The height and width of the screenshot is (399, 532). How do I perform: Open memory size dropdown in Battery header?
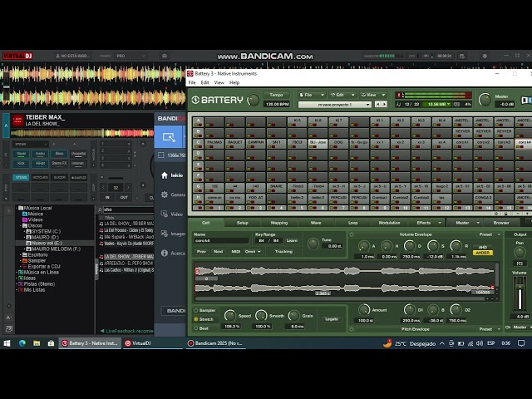(x=436, y=104)
